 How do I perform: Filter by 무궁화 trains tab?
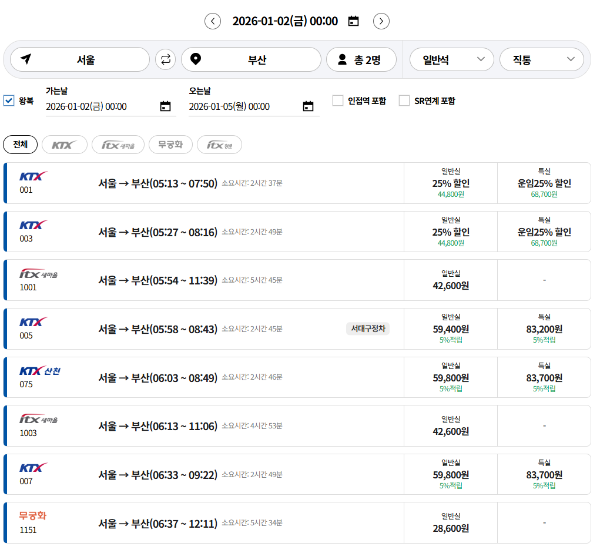171,145
